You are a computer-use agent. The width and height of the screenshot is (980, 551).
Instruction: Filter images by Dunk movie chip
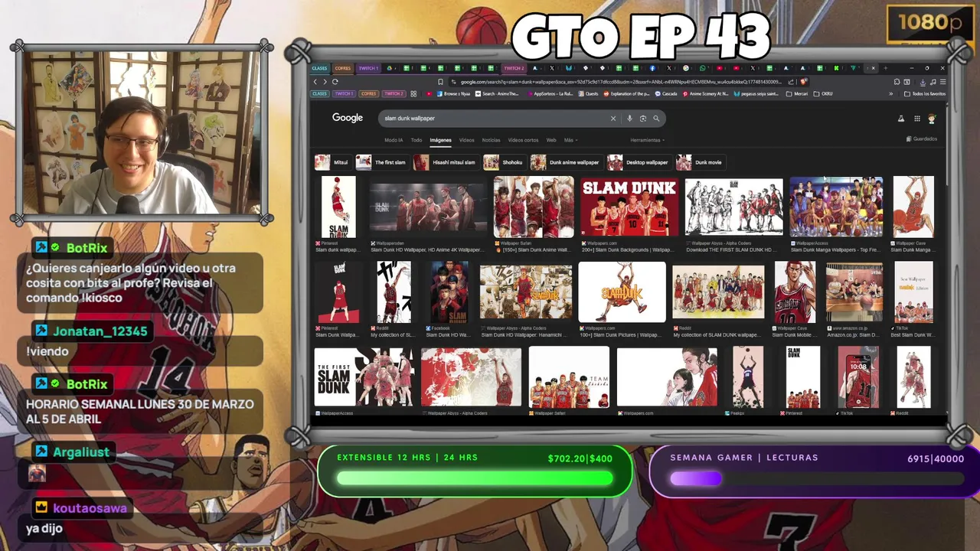point(700,162)
